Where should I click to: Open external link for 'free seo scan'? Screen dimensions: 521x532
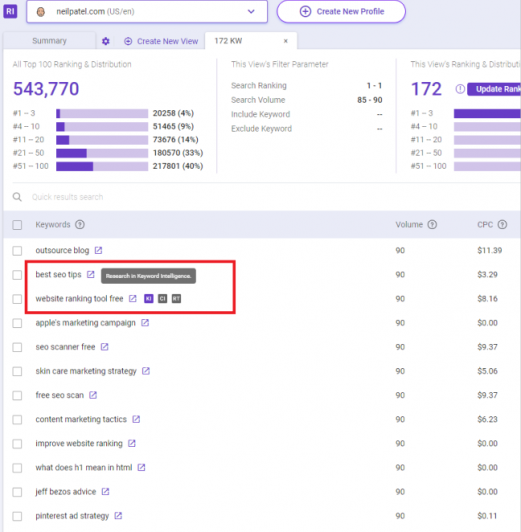[x=93, y=395]
